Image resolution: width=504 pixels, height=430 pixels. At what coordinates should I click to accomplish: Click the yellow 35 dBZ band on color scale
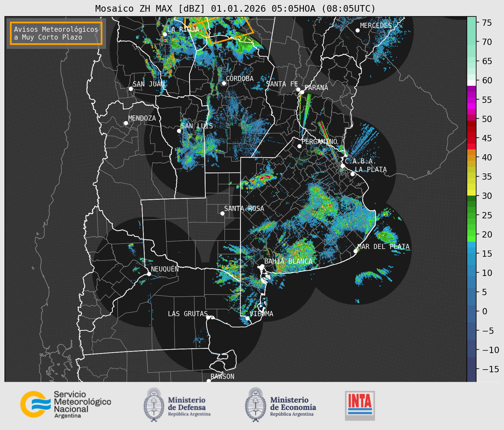[x=471, y=177]
